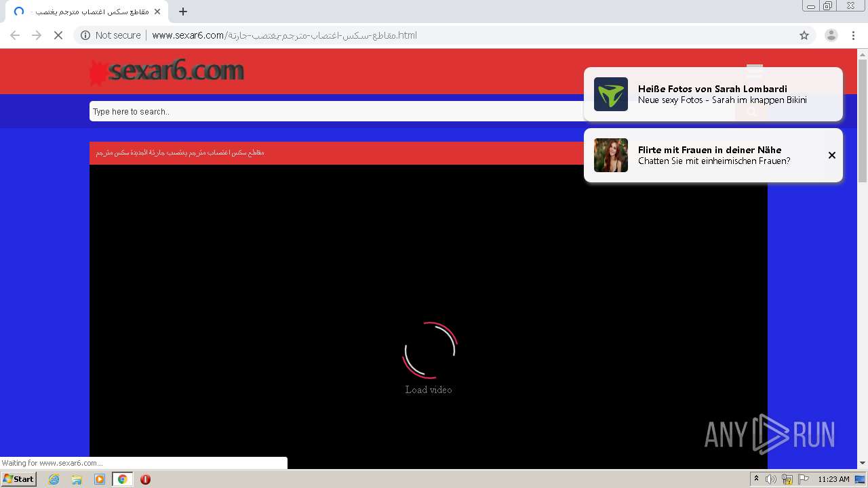Open the Windows Start menu
The height and width of the screenshot is (488, 868).
[x=19, y=479]
